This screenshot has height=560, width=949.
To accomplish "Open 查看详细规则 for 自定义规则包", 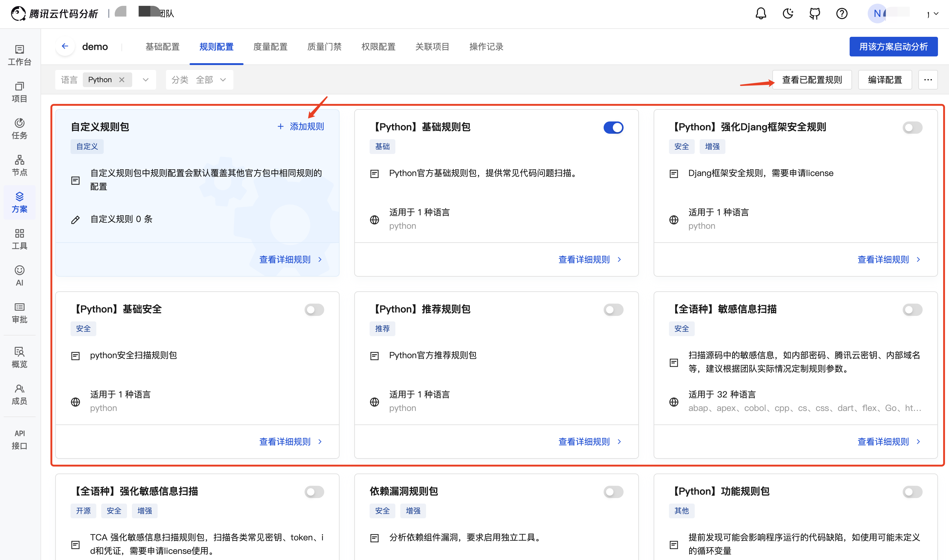I will click(290, 260).
